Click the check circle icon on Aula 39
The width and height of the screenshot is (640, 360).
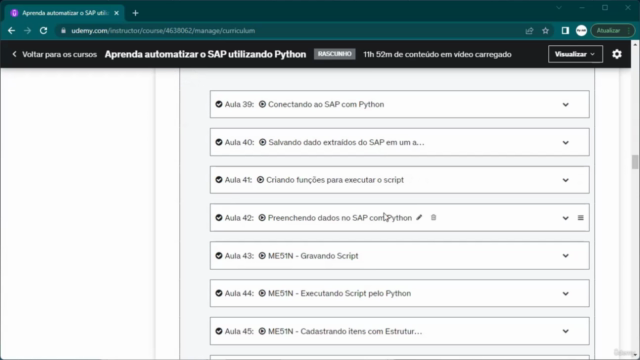[219, 104]
